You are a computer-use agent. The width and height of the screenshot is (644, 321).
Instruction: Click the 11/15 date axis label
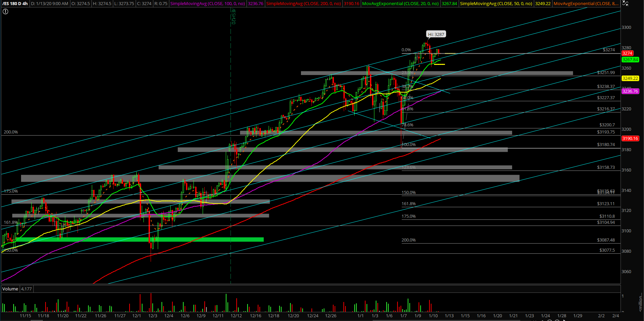click(26, 316)
